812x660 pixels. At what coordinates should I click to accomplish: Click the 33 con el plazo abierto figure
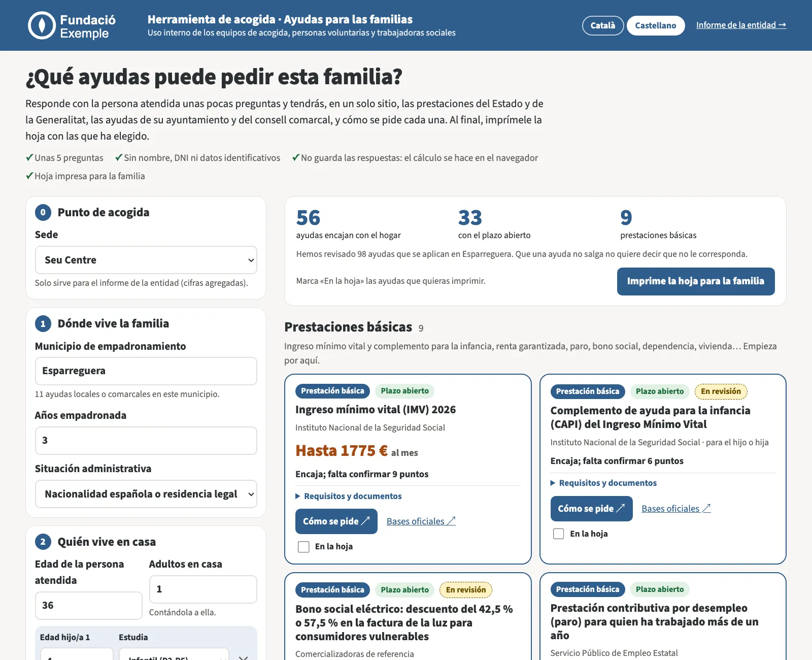470,218
